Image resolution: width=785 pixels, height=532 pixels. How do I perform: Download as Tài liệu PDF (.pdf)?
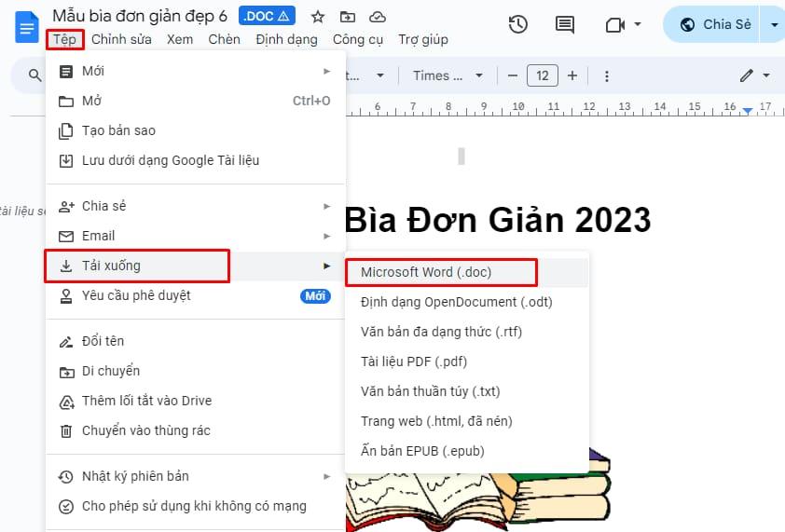[466, 361]
